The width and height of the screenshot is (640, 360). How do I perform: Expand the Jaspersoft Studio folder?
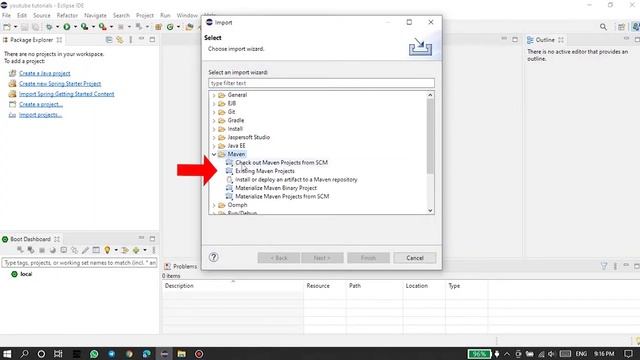pos(214,138)
